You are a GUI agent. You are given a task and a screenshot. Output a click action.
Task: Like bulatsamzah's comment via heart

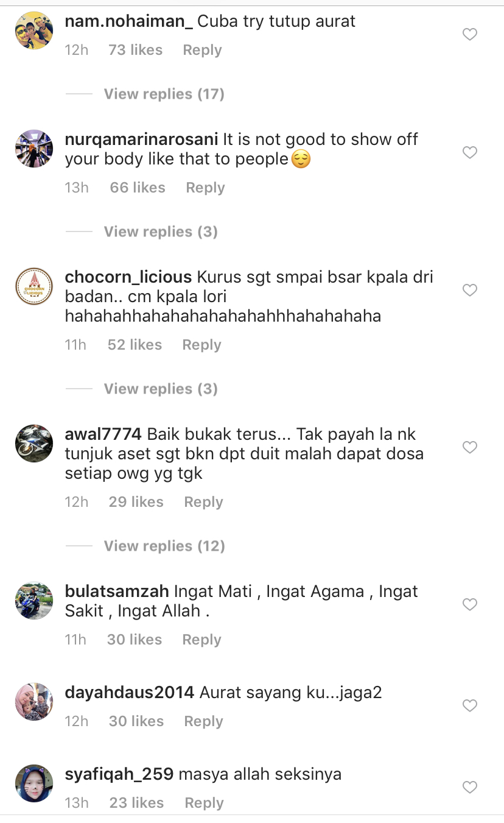pos(470,604)
